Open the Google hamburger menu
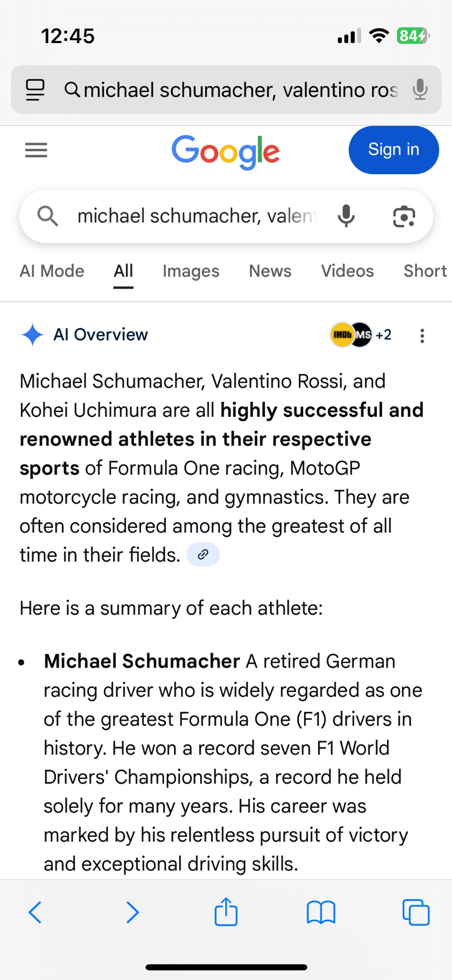 pyautogui.click(x=36, y=150)
